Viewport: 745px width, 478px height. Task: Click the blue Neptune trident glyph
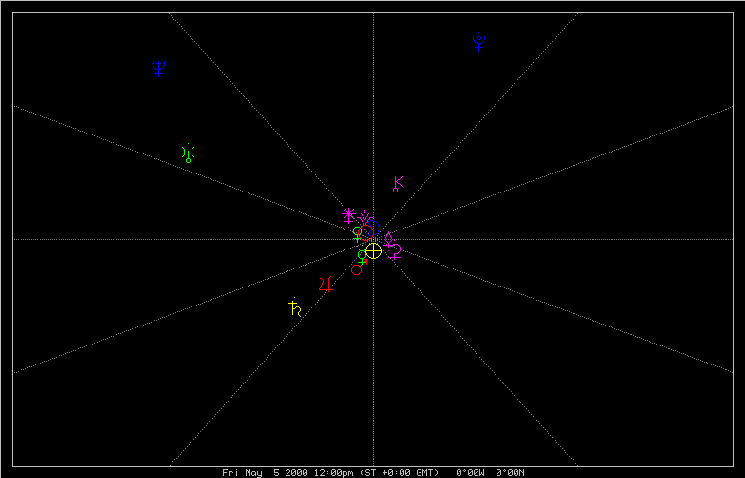(x=159, y=68)
